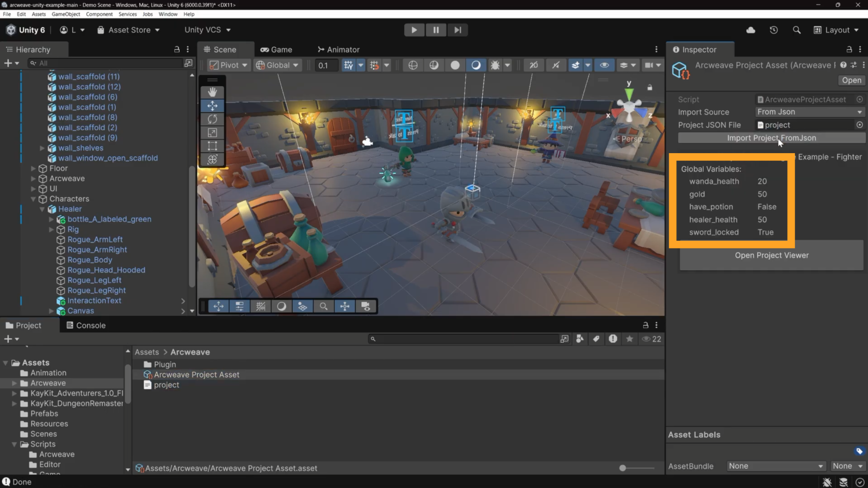Expand wall_shelves in Hierarchy
The image size is (868, 488).
(x=42, y=148)
